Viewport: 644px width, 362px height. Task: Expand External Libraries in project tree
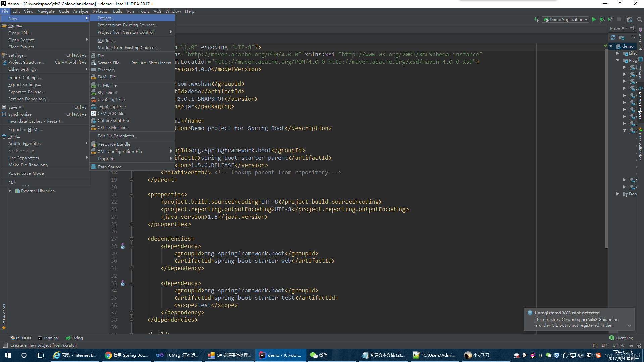click(x=10, y=191)
